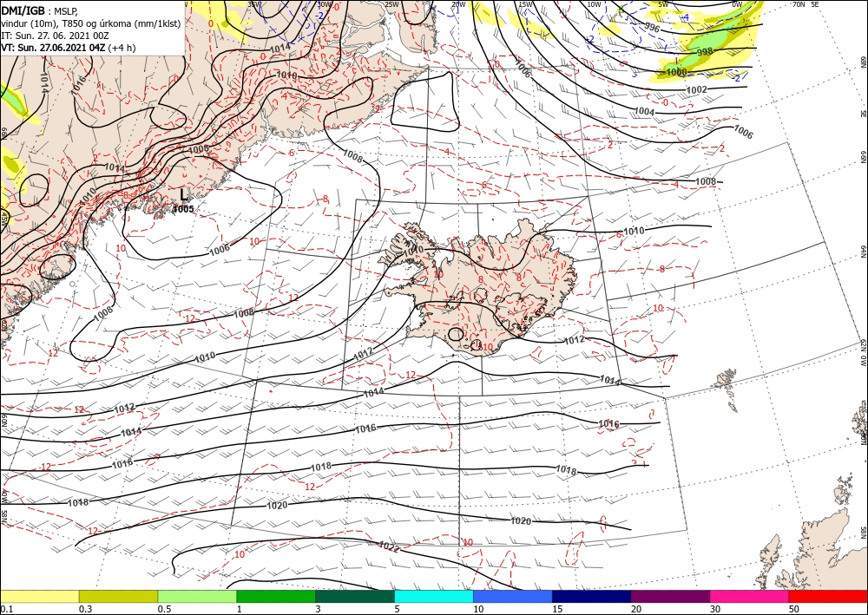Click the '5W' longitude label at top
Screen dimensions: 868x615
663,4
